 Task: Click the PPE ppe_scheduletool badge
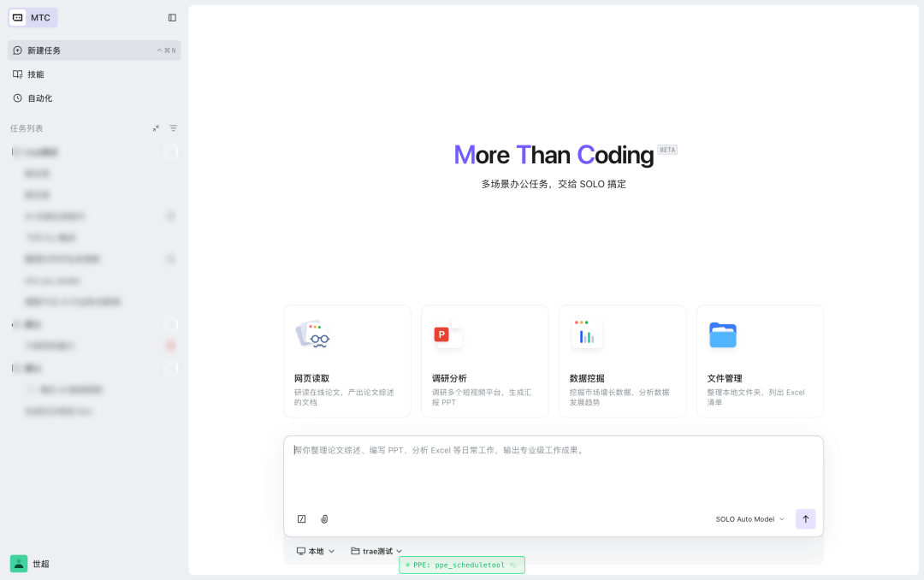[462, 565]
